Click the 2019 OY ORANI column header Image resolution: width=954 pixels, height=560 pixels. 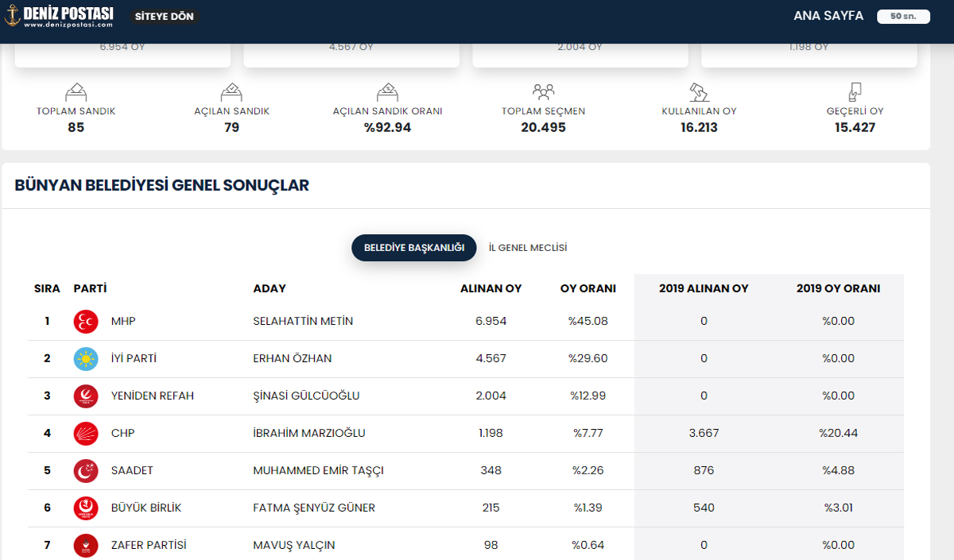pos(838,288)
